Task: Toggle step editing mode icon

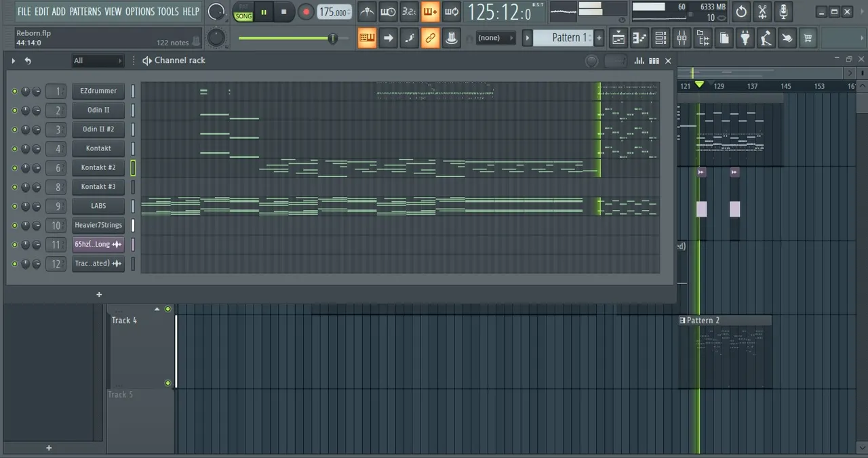Action: tap(409, 38)
